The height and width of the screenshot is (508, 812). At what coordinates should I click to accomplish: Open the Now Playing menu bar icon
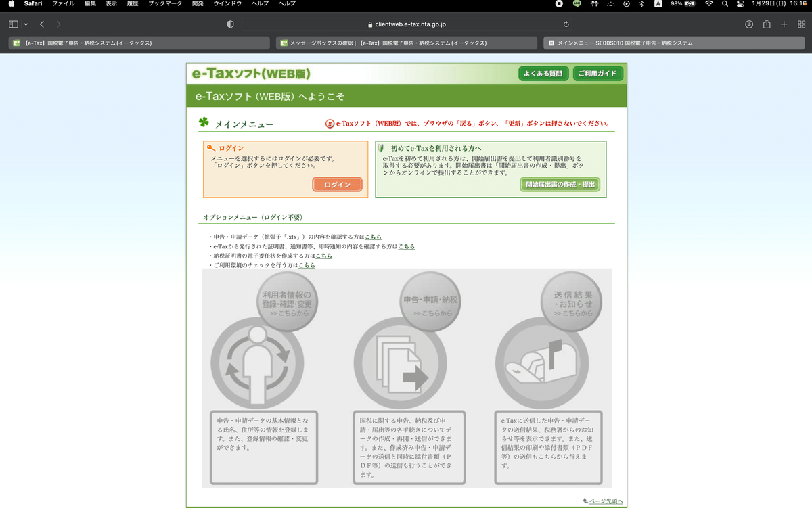627,4
